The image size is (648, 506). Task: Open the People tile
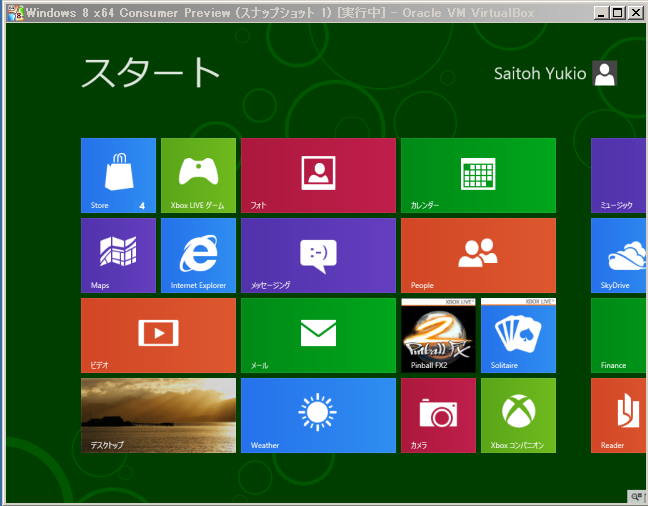(x=478, y=255)
